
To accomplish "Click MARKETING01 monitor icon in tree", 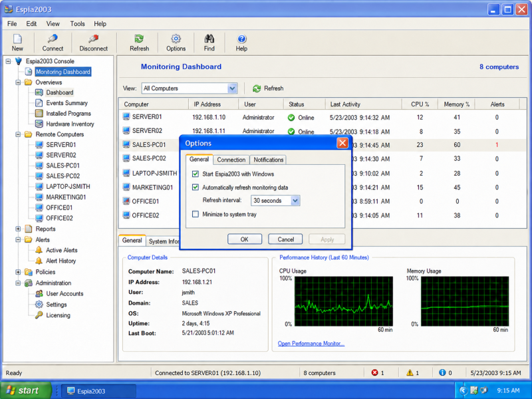I will [x=39, y=197].
